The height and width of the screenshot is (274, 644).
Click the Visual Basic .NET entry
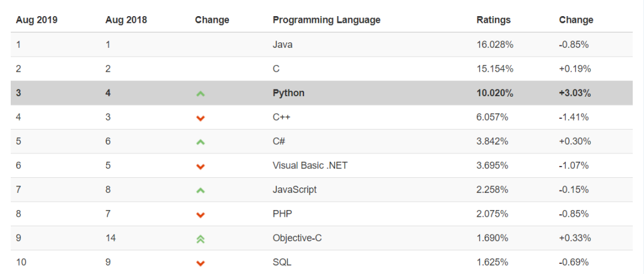point(309,165)
